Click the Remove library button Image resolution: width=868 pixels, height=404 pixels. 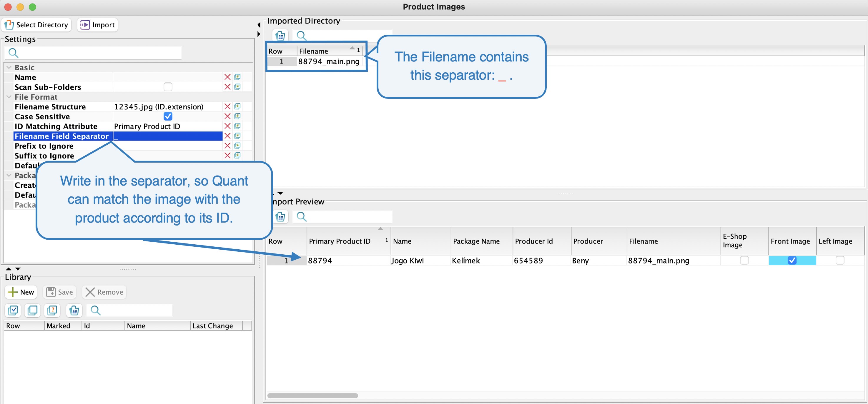click(104, 292)
